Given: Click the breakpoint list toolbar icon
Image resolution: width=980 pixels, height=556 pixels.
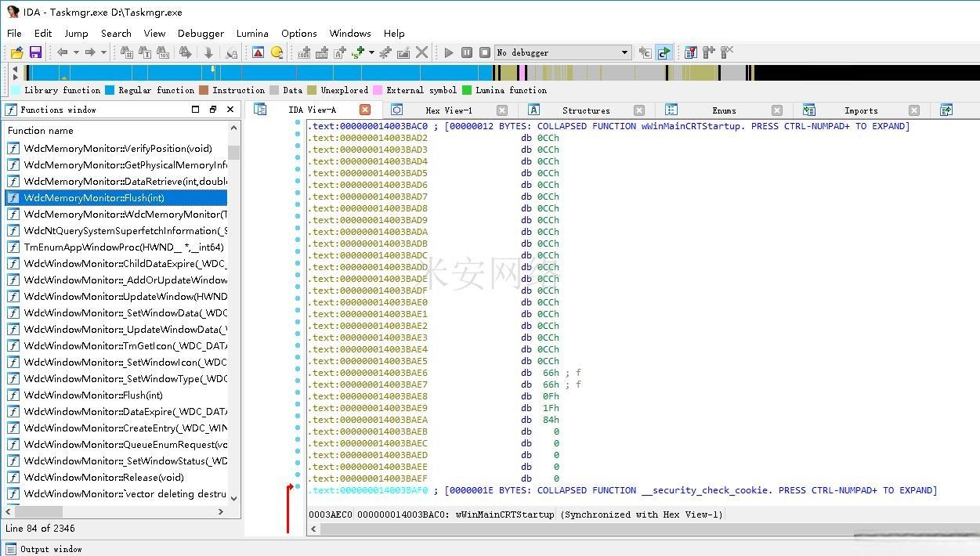Looking at the screenshot, I should (691, 52).
